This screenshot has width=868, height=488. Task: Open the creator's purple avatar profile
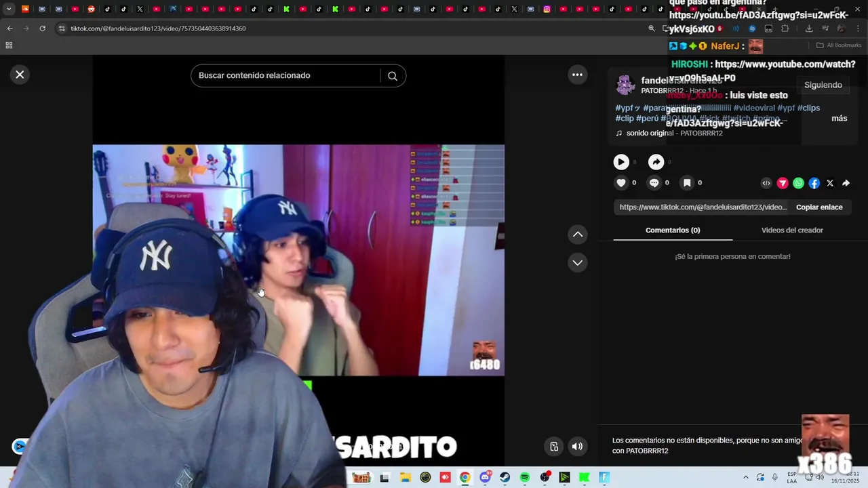point(625,85)
